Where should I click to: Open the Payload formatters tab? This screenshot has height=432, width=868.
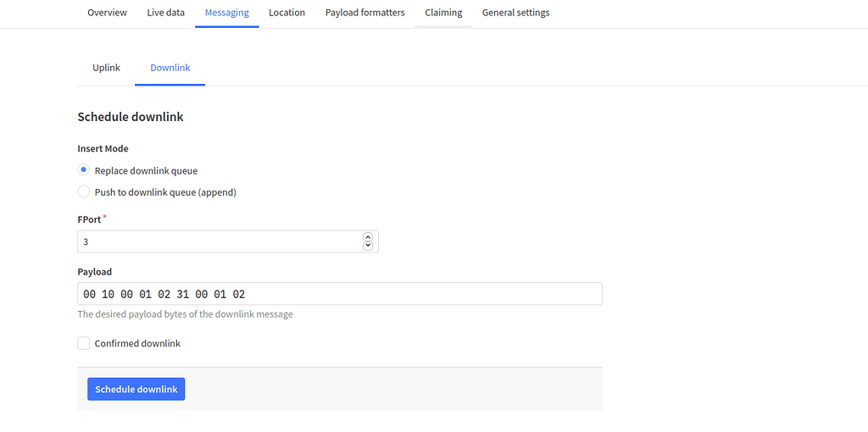(364, 13)
